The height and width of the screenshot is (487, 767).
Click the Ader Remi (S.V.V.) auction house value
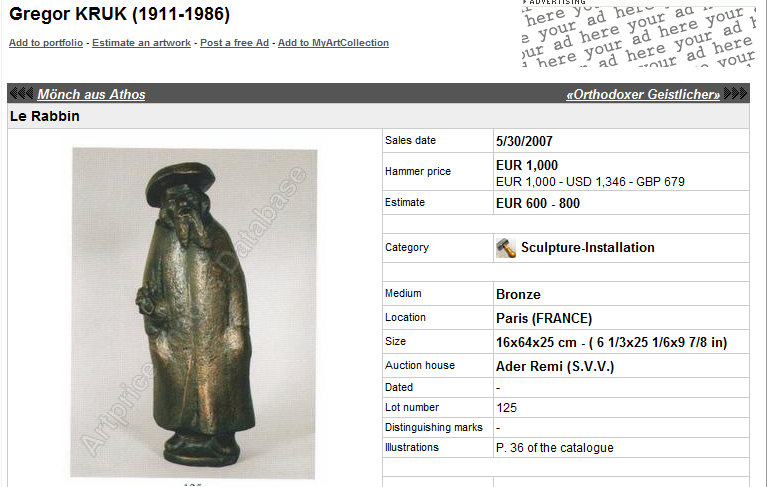pyautogui.click(x=555, y=366)
